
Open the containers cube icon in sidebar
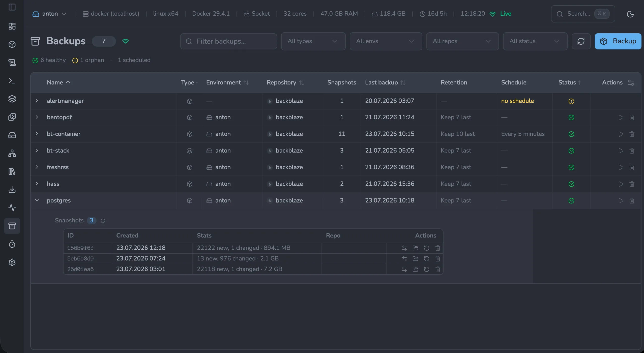[12, 44]
